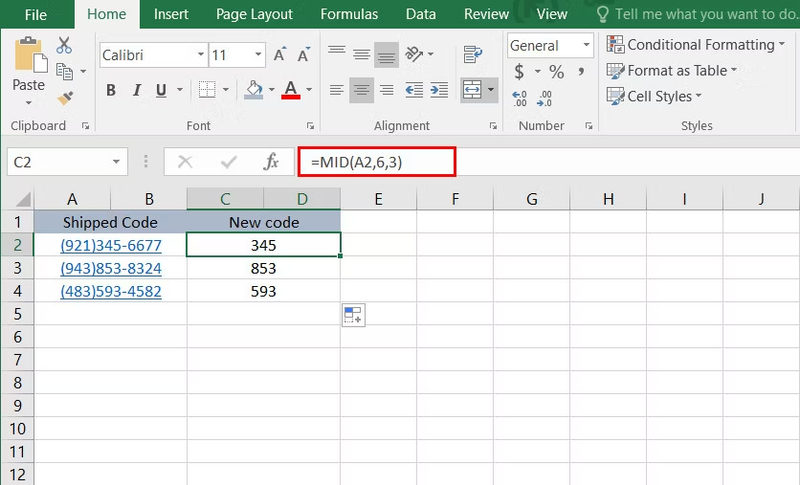Increase decimal places
800x485 pixels.
519,98
